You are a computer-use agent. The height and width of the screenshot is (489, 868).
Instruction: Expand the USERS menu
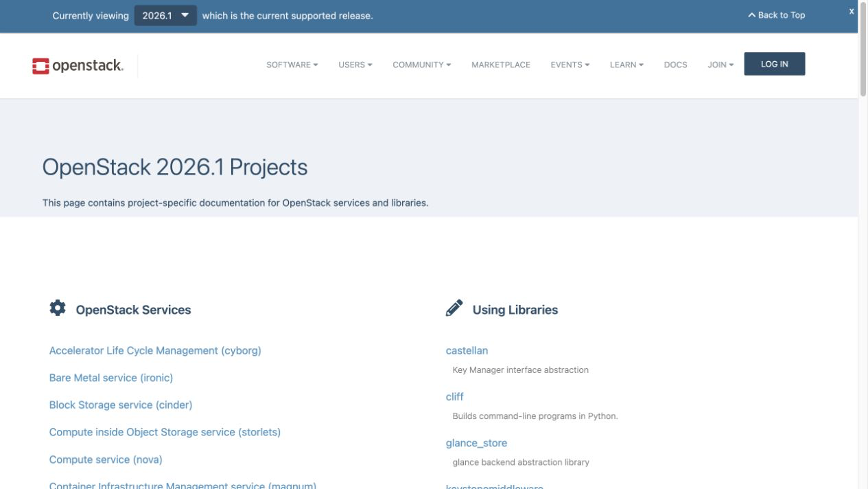point(355,65)
